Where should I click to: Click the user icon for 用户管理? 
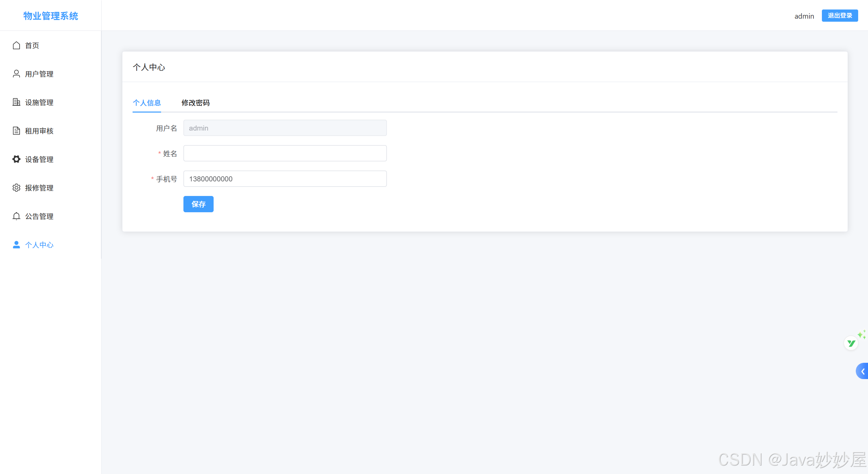16,74
